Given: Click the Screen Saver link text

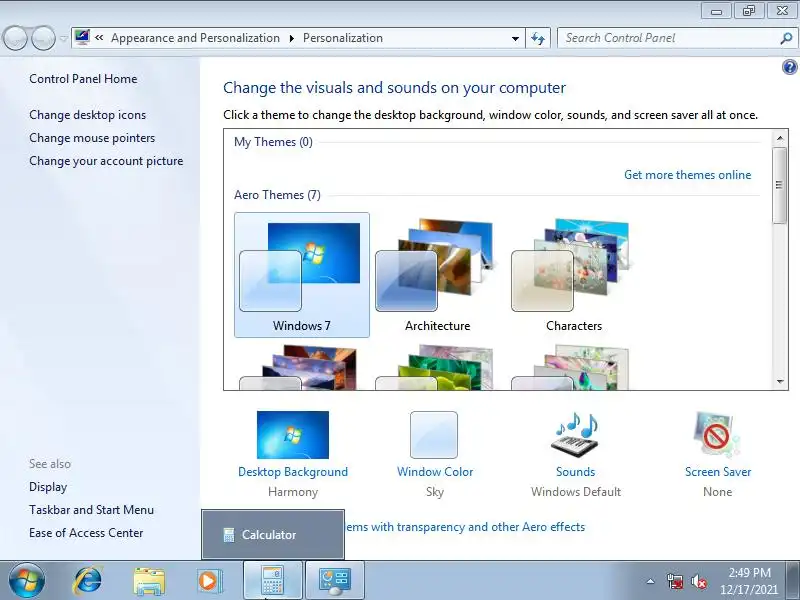Looking at the screenshot, I should [x=718, y=472].
